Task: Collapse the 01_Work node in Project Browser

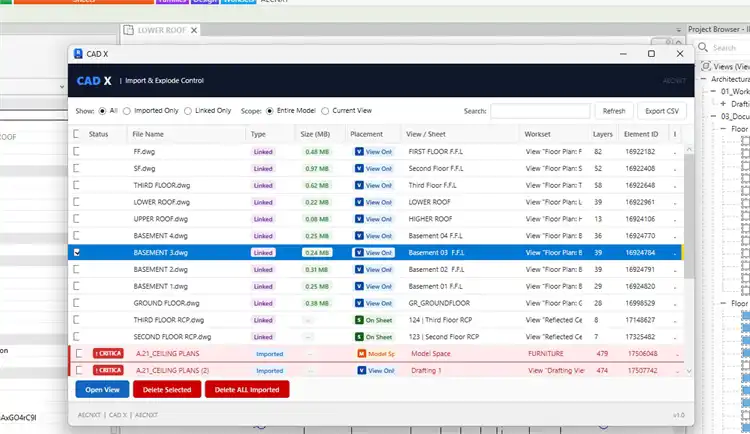Action: [x=713, y=91]
